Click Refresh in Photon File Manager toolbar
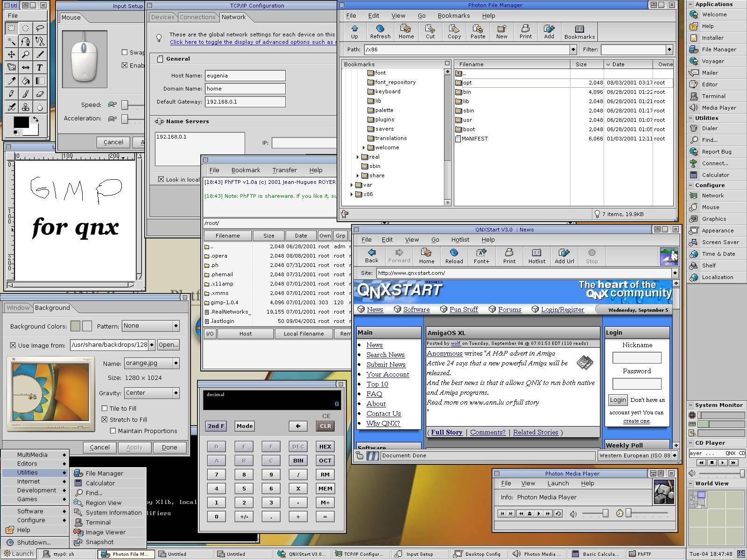Image resolution: width=747 pixels, height=560 pixels. tap(380, 32)
